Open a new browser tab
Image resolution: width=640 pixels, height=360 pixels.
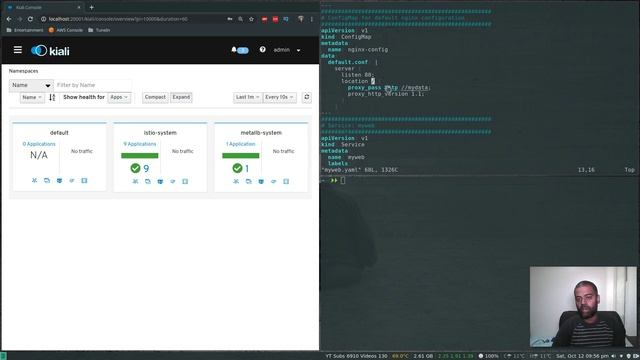91,7
